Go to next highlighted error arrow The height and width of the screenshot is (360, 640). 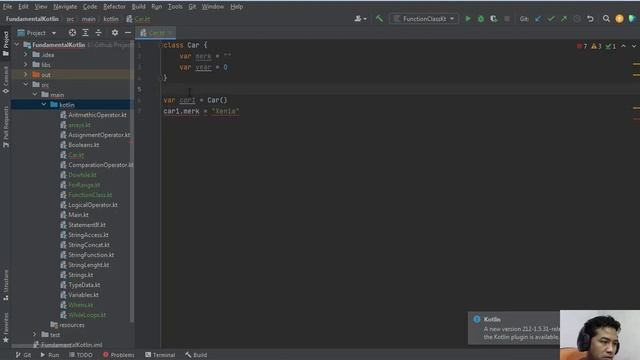[x=633, y=46]
